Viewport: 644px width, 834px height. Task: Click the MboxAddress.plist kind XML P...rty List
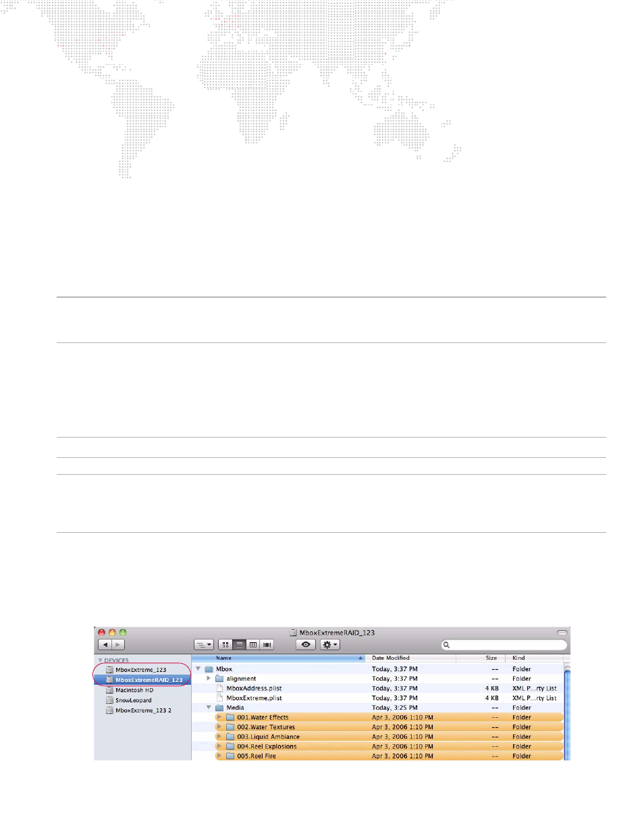pyautogui.click(x=534, y=688)
